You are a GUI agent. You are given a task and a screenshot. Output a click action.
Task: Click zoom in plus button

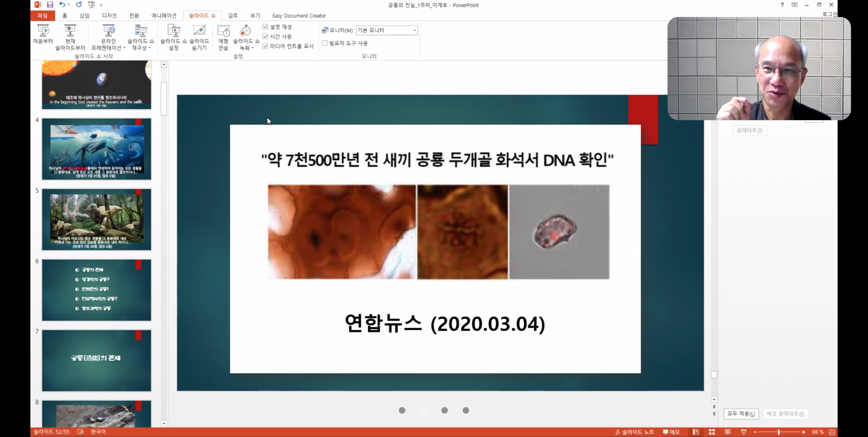point(803,432)
